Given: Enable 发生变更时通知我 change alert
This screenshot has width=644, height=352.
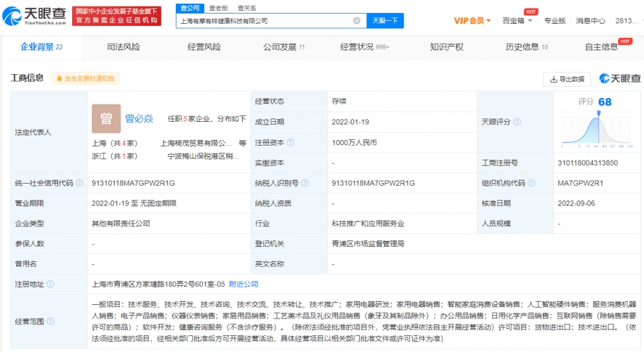Looking at the screenshot, I should click(86, 79).
